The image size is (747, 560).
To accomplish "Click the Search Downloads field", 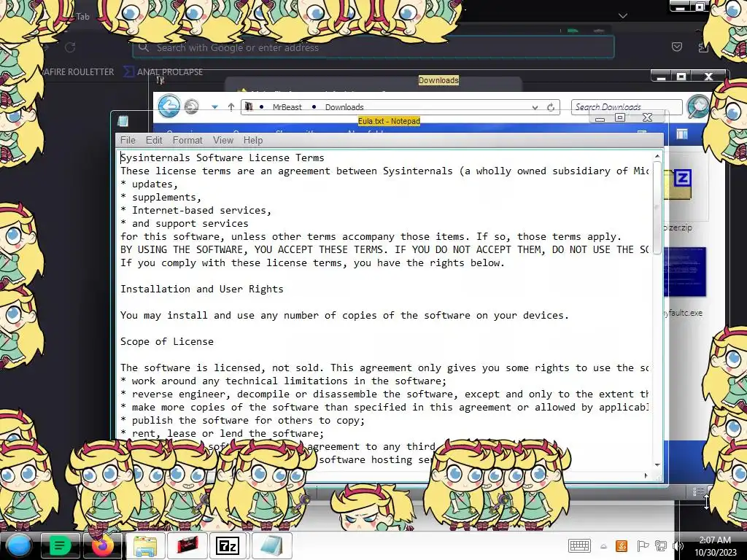I will 627,106.
